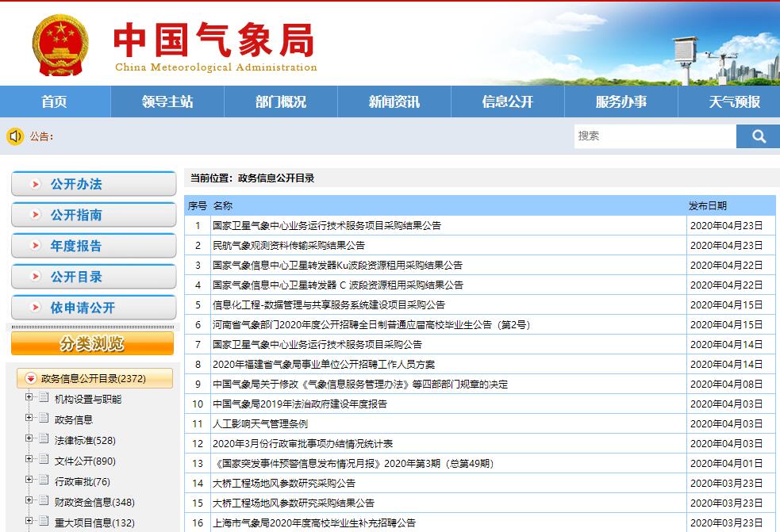Click the document icon beside 文件公开
The height and width of the screenshot is (532, 780).
coord(44,459)
